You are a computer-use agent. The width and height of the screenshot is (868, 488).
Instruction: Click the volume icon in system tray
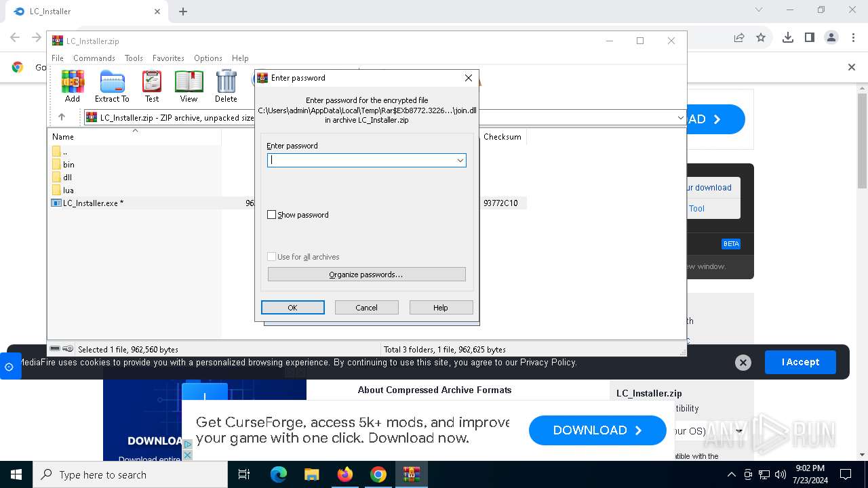[781, 474]
